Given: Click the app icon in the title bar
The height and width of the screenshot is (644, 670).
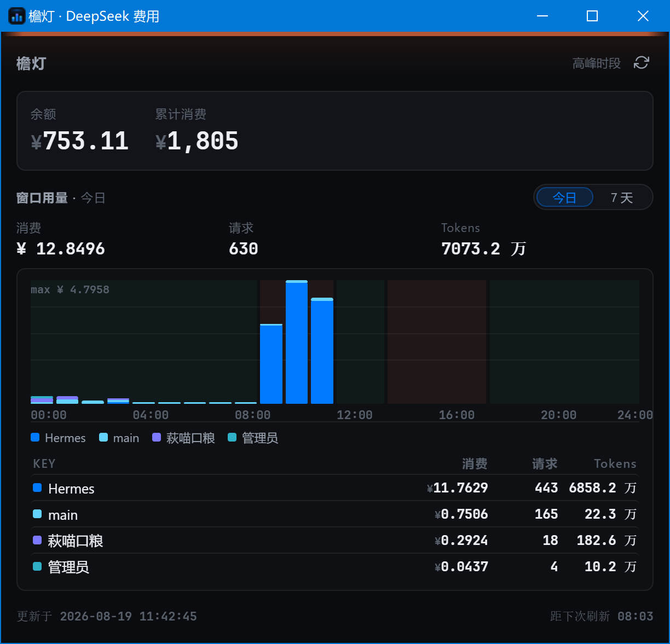Looking at the screenshot, I should [17, 16].
